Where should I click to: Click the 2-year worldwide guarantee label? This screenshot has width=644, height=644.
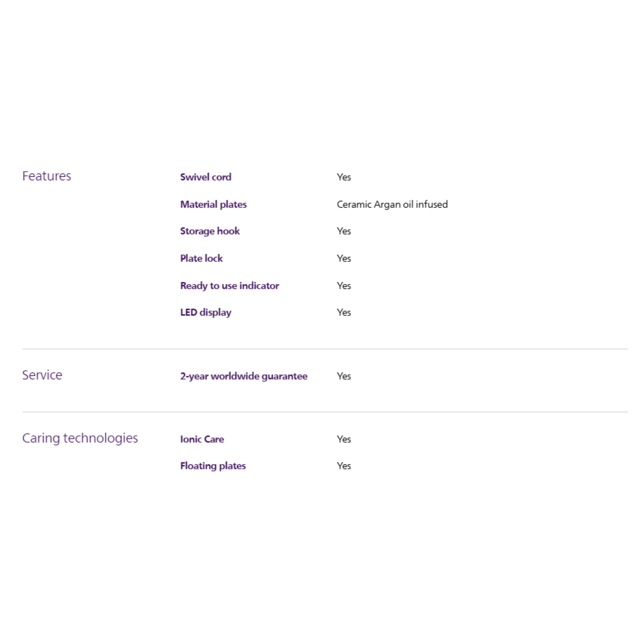[x=243, y=376]
